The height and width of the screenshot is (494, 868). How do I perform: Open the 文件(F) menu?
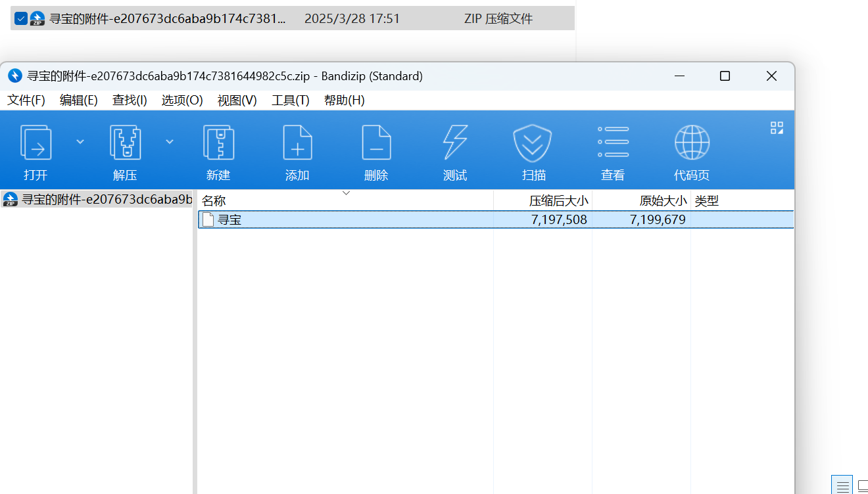(26, 100)
